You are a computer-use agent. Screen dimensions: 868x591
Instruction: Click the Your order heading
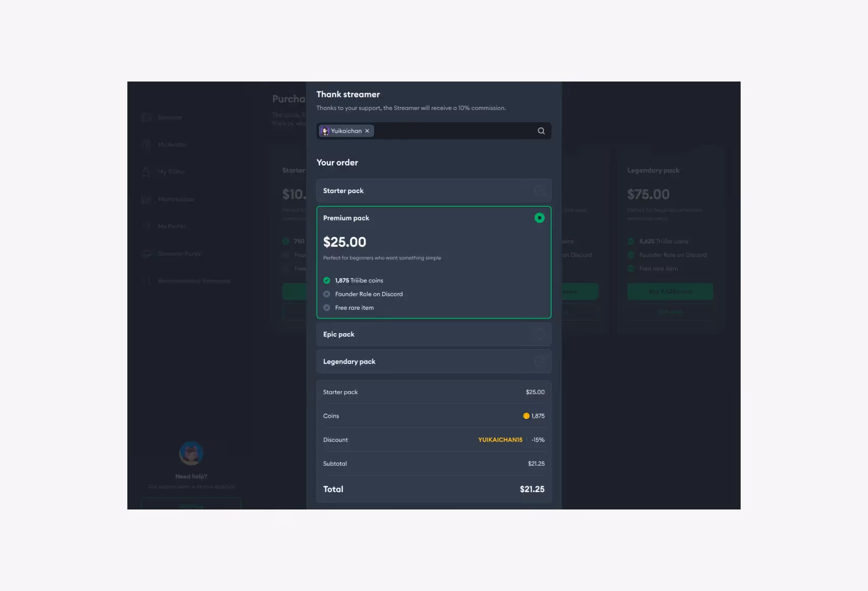pyautogui.click(x=337, y=163)
